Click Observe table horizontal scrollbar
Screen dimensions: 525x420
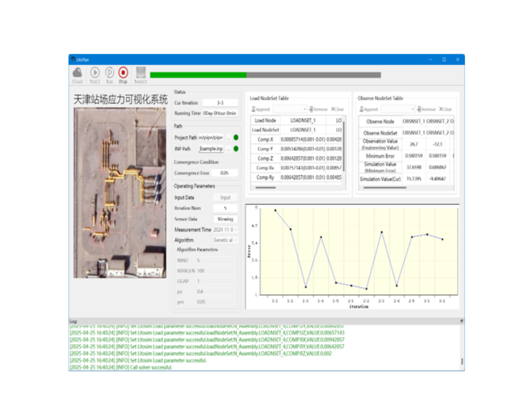click(385, 188)
